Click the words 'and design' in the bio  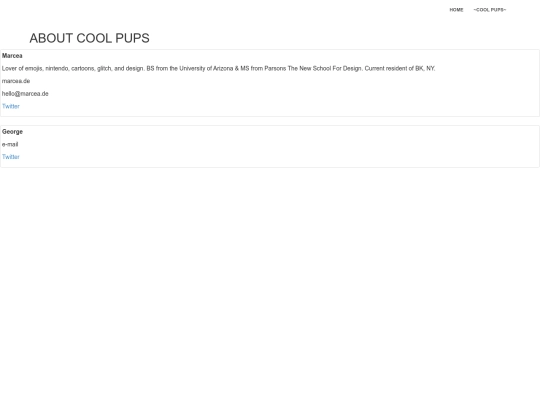tap(128, 69)
